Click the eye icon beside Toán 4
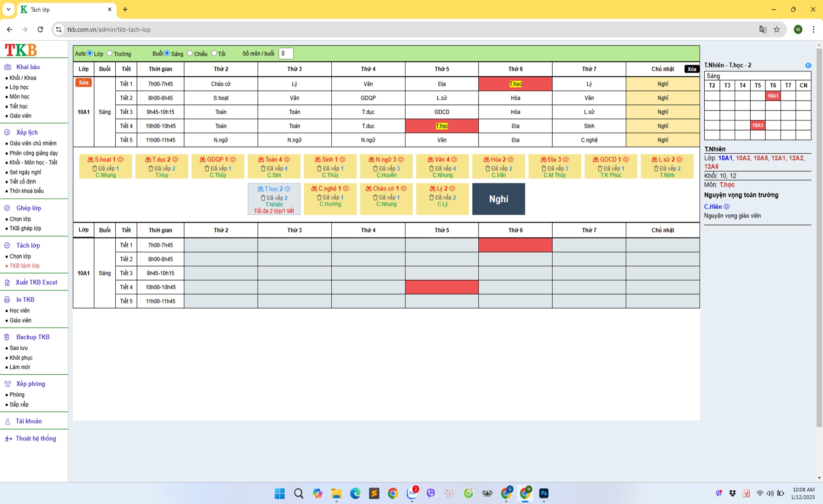Viewport: 823px width, 504px height. (x=287, y=160)
